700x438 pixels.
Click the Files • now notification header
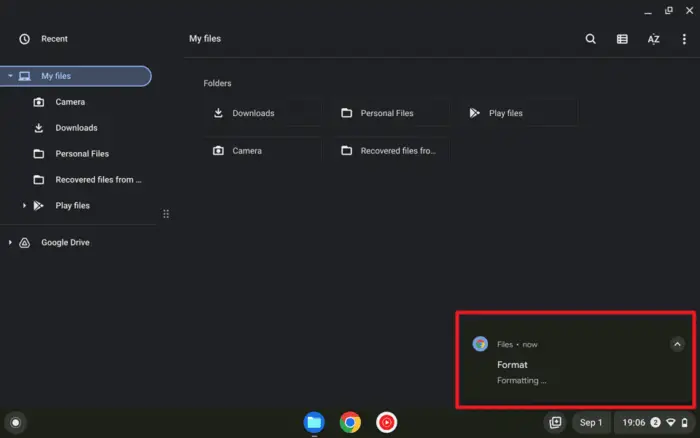(517, 344)
